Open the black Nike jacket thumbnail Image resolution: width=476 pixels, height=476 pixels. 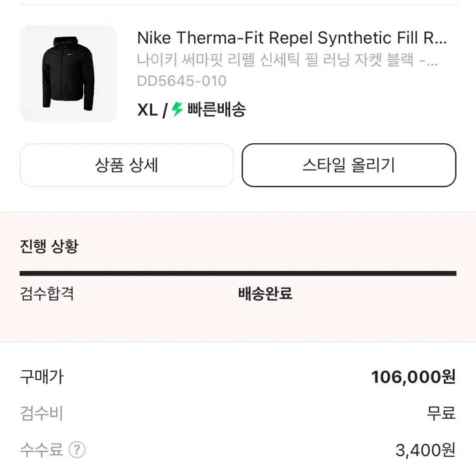coord(68,74)
